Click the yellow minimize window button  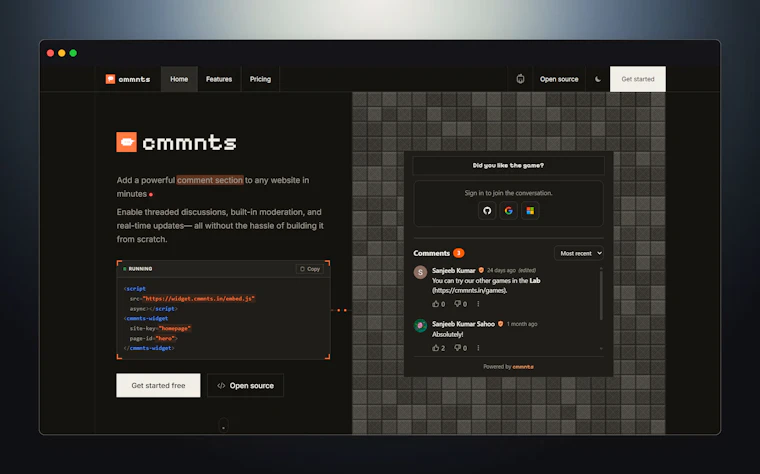click(x=62, y=53)
